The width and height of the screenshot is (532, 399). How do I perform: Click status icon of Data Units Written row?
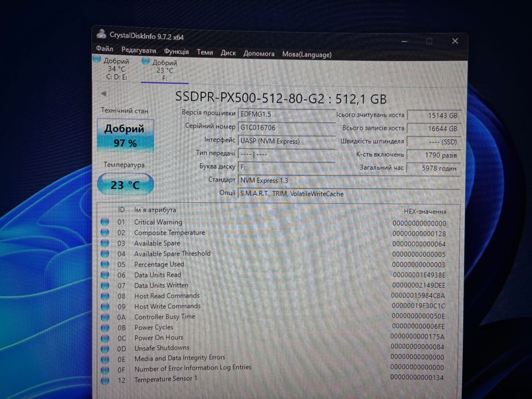105,286
